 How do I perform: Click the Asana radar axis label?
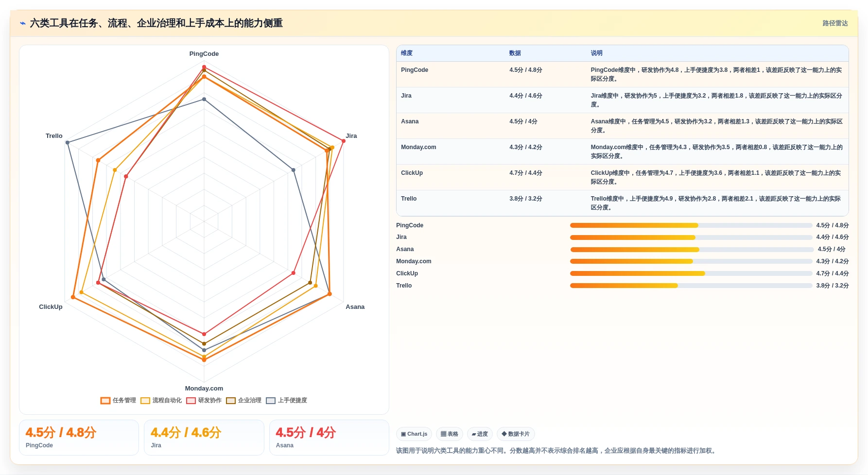click(355, 307)
